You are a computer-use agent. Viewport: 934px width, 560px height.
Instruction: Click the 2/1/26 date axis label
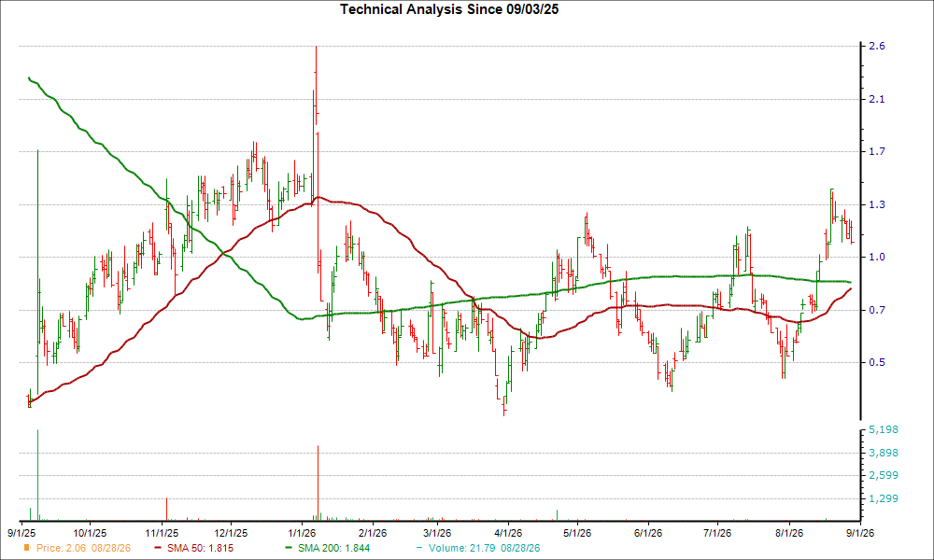(x=373, y=533)
